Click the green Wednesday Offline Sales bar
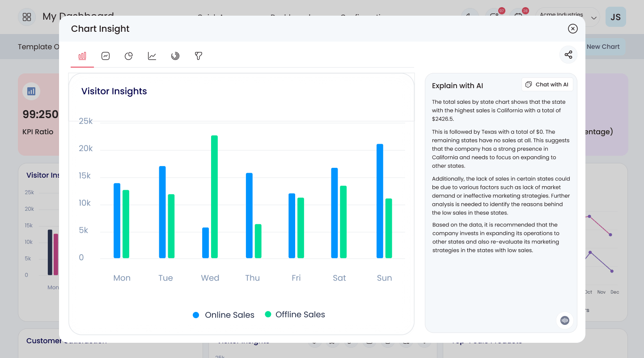Image resolution: width=644 pixels, height=358 pixels. 214,197
